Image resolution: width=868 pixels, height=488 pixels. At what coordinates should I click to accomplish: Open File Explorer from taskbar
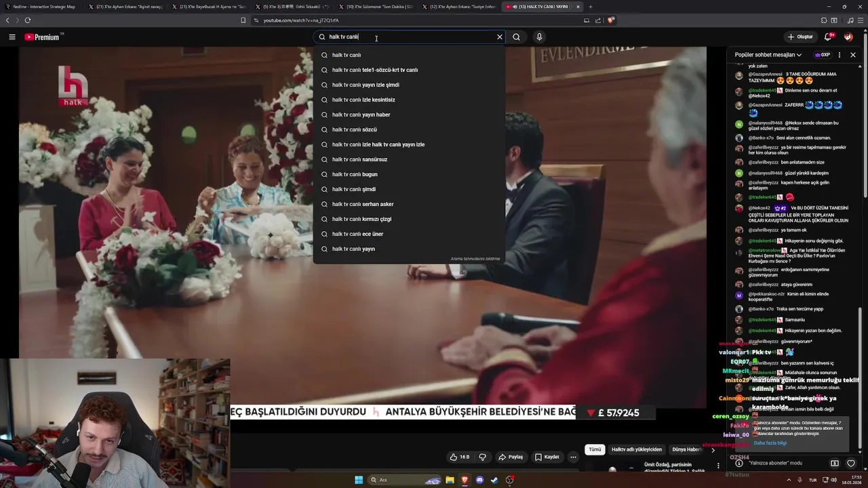tap(450, 480)
